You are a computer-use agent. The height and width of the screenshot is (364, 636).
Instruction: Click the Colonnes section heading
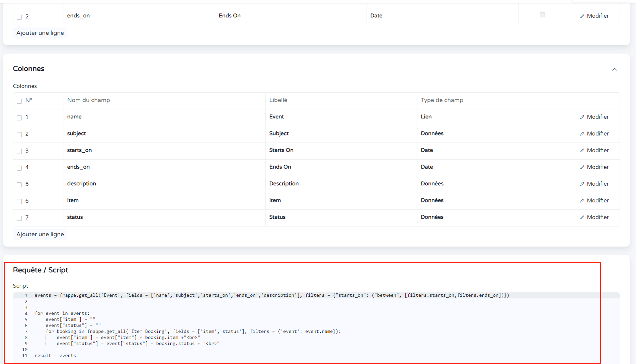tap(28, 69)
